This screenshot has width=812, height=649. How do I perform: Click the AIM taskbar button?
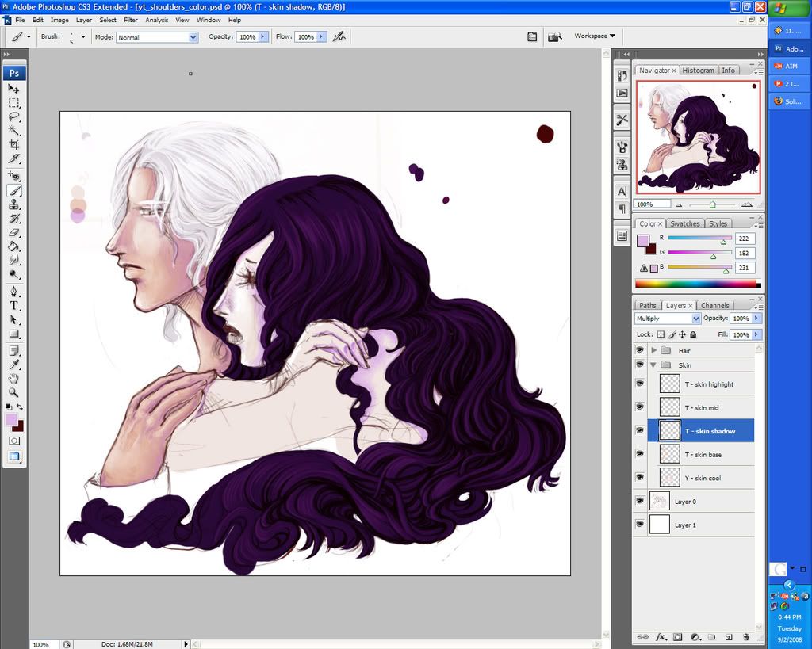coord(790,66)
